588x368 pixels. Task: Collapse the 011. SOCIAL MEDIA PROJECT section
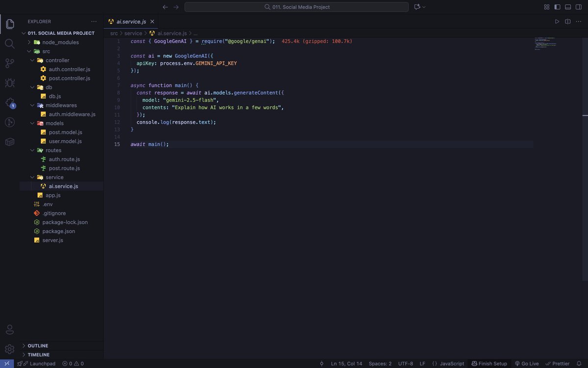pos(61,33)
